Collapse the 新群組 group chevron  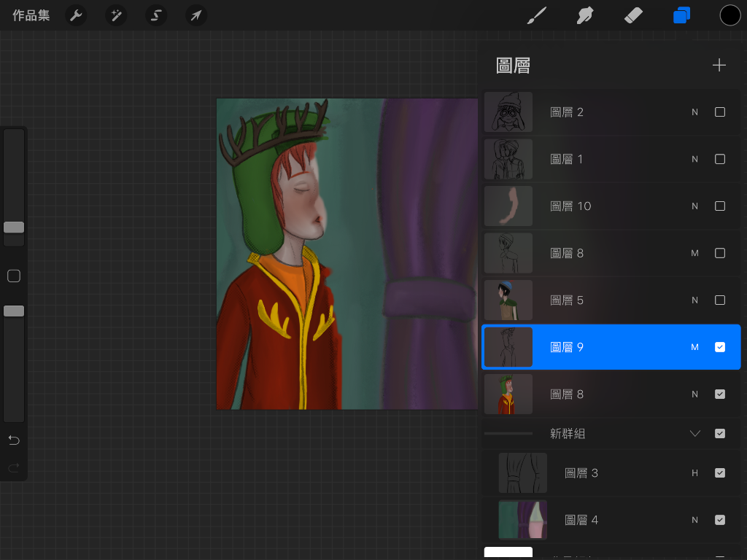[695, 433]
